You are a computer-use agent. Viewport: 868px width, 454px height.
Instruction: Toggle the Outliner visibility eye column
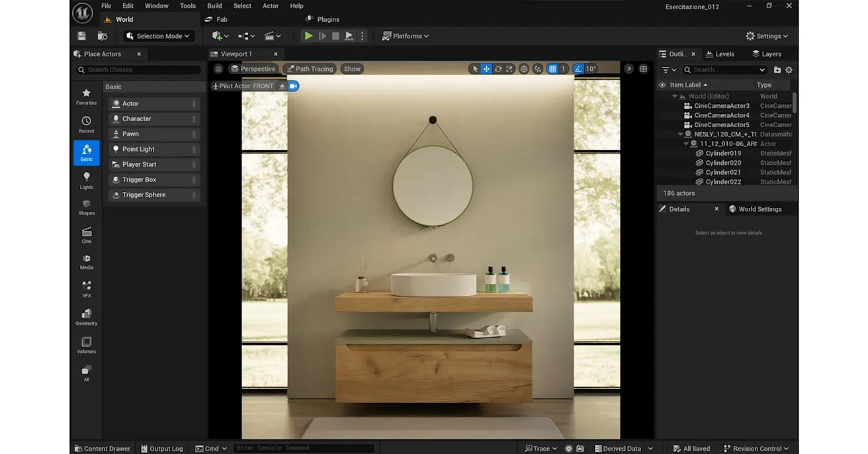click(x=662, y=85)
